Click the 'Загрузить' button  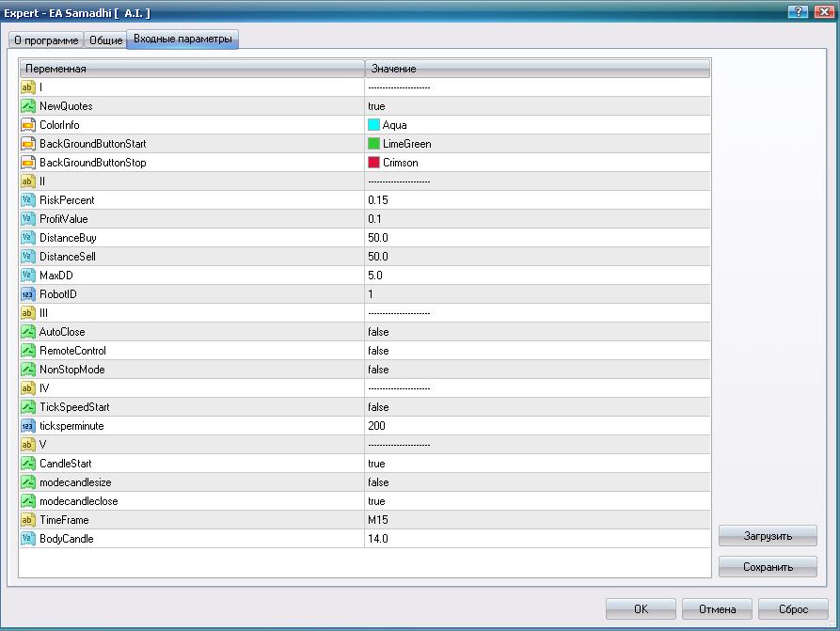(x=768, y=536)
